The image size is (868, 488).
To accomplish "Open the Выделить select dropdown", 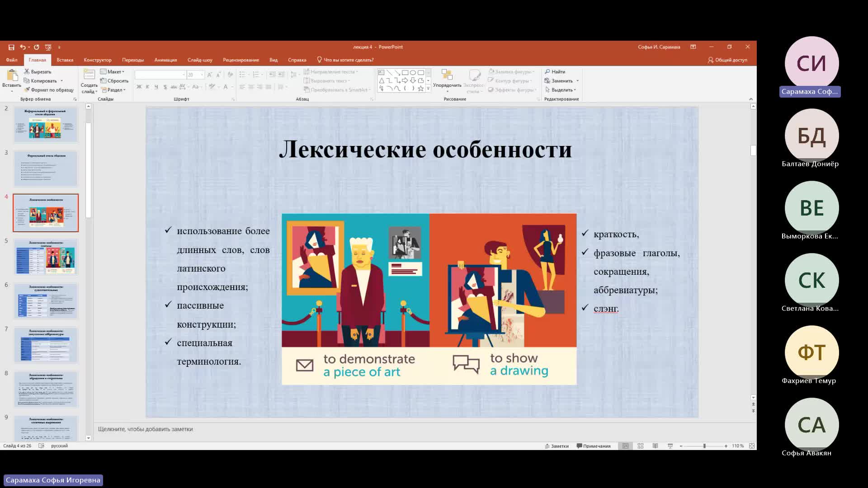I will point(561,90).
